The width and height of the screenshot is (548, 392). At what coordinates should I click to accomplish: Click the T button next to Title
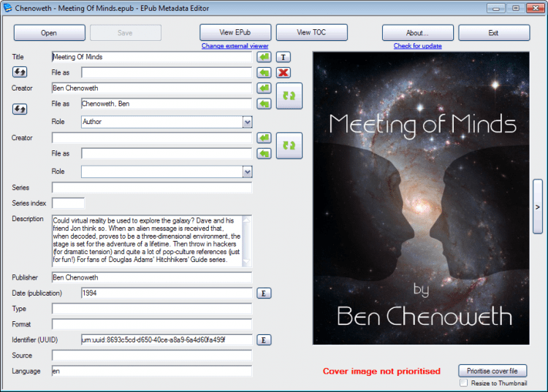click(283, 57)
